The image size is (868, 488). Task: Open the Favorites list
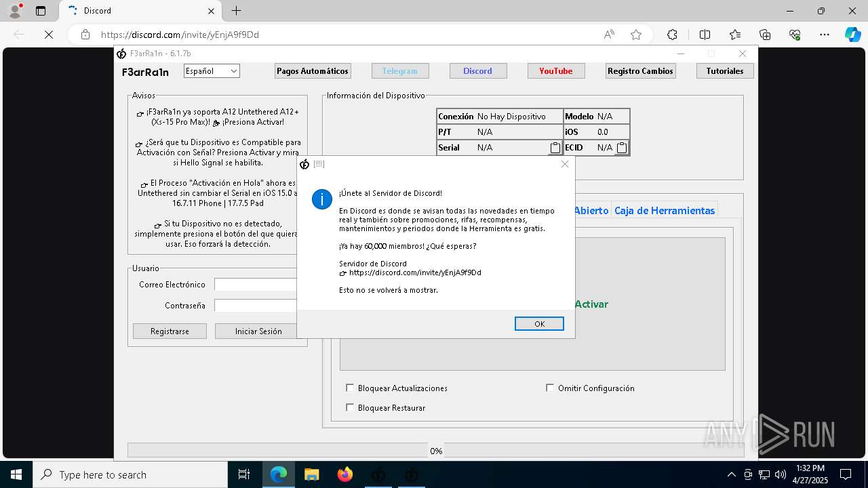click(x=735, y=35)
